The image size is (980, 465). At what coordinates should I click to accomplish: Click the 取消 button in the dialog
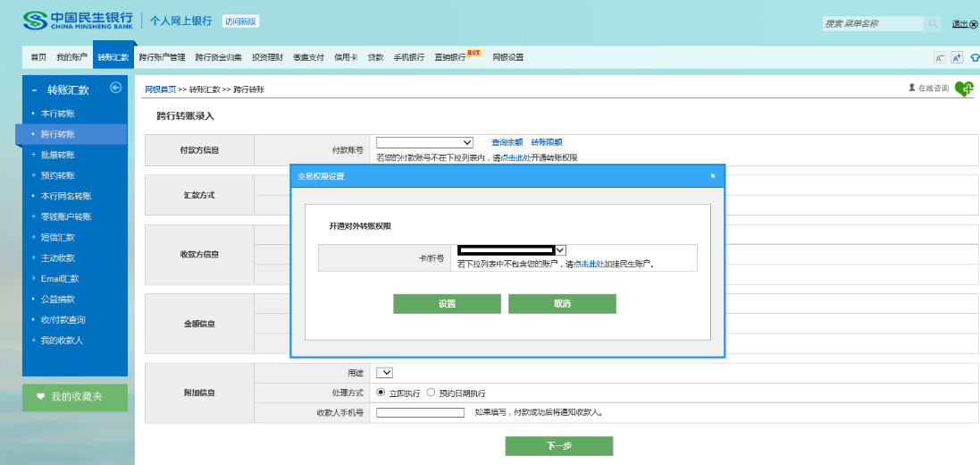(x=562, y=304)
